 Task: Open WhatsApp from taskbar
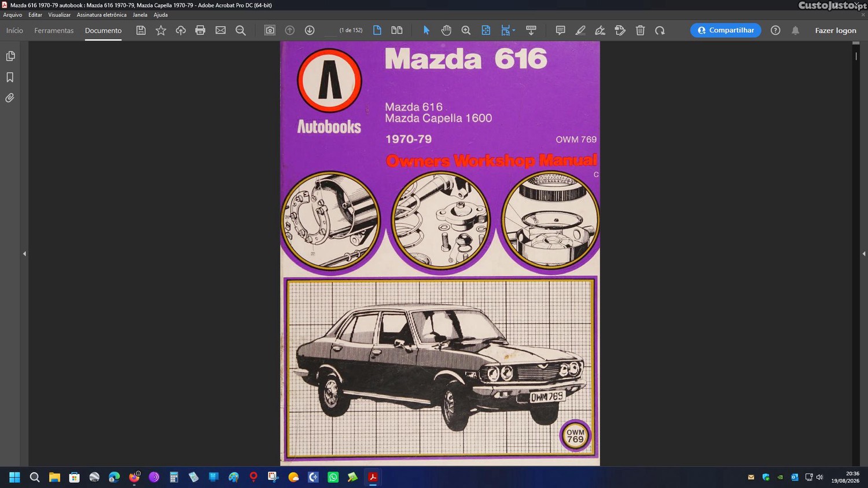point(333,477)
